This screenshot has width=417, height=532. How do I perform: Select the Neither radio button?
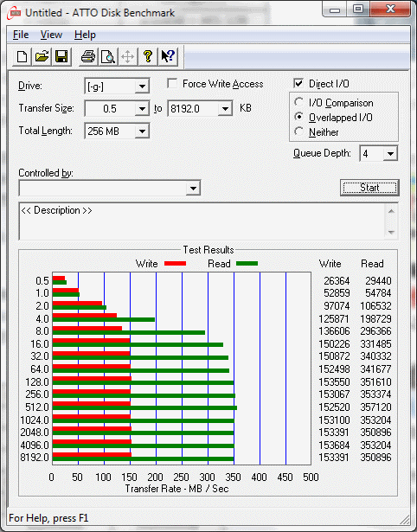[299, 131]
